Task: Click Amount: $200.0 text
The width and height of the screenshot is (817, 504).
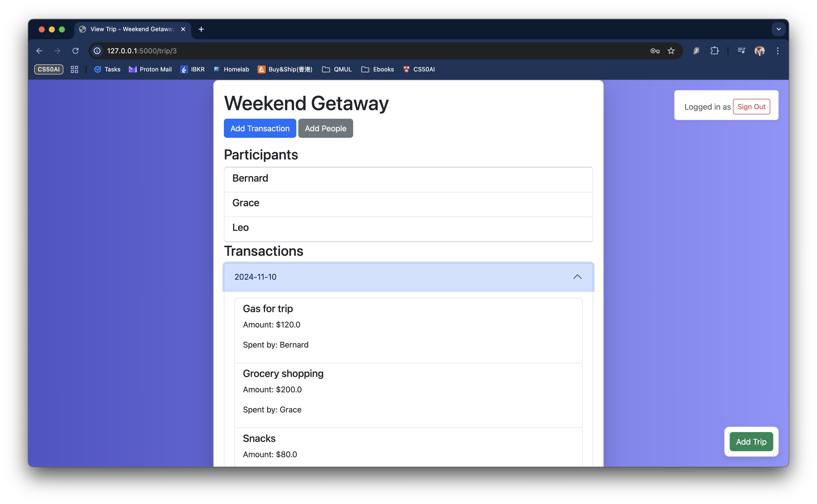Action: click(x=272, y=390)
